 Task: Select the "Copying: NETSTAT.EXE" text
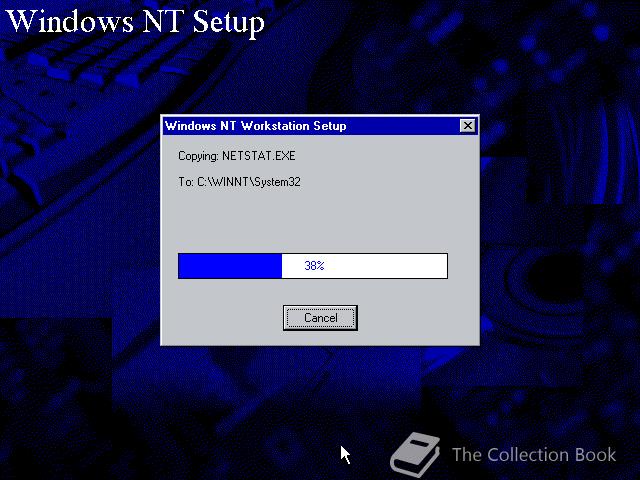click(237, 156)
